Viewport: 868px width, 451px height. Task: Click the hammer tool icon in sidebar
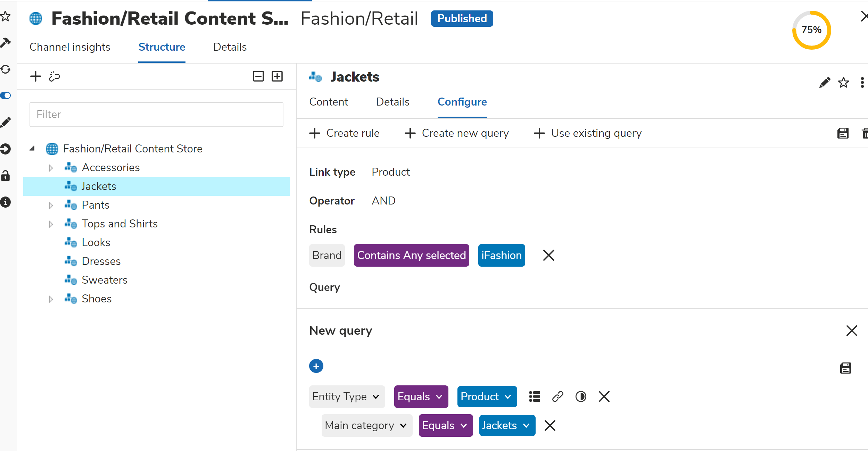click(5, 42)
